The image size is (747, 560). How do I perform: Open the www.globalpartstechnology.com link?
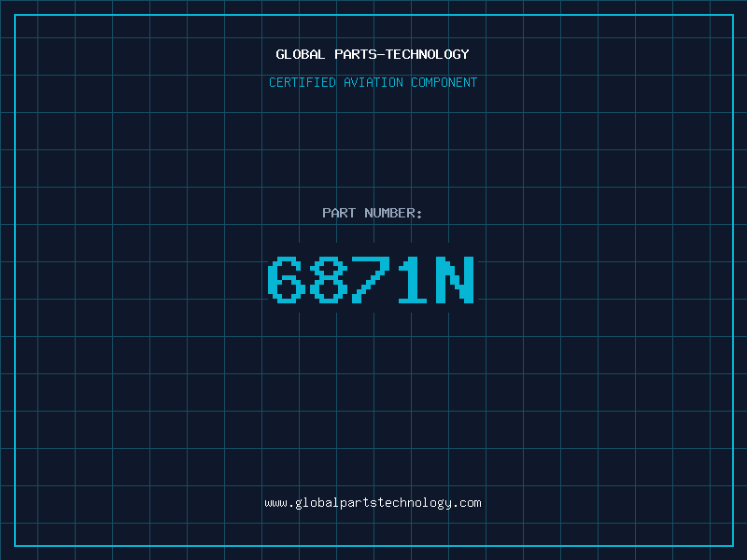click(x=373, y=503)
